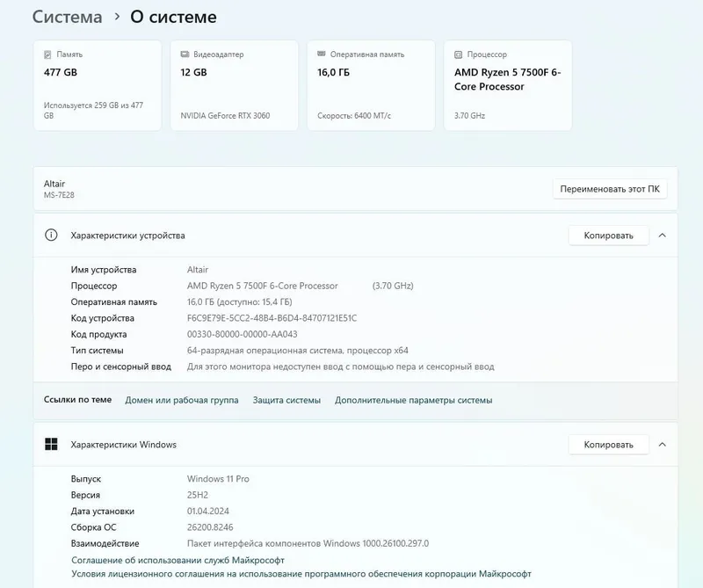
Task: Collapse the Характеристики устройства section
Action: coord(663,235)
